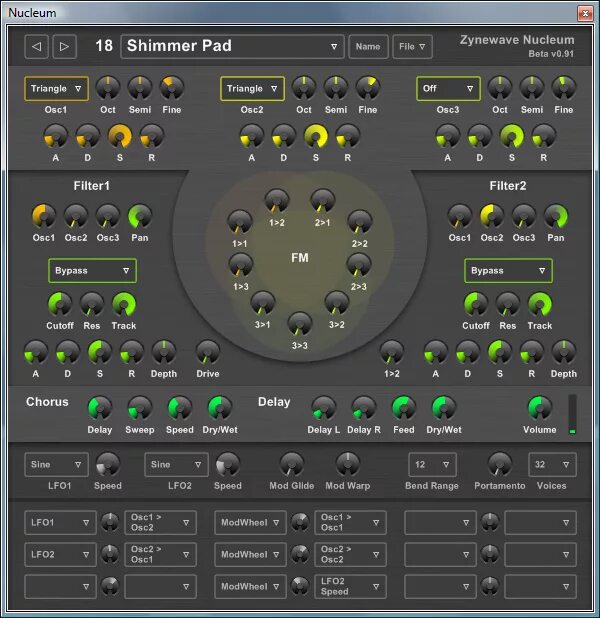Click Filter1 Pan knob
600x618 pixels.
[x=140, y=216]
